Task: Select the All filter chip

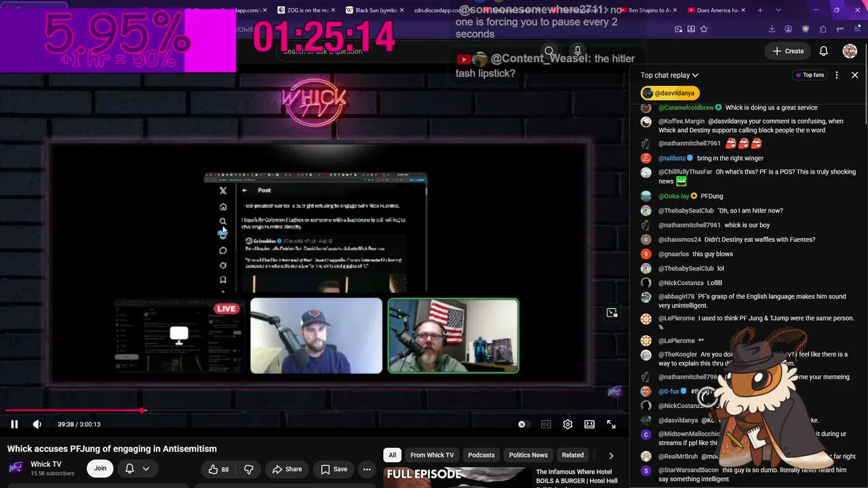Action: click(x=392, y=455)
